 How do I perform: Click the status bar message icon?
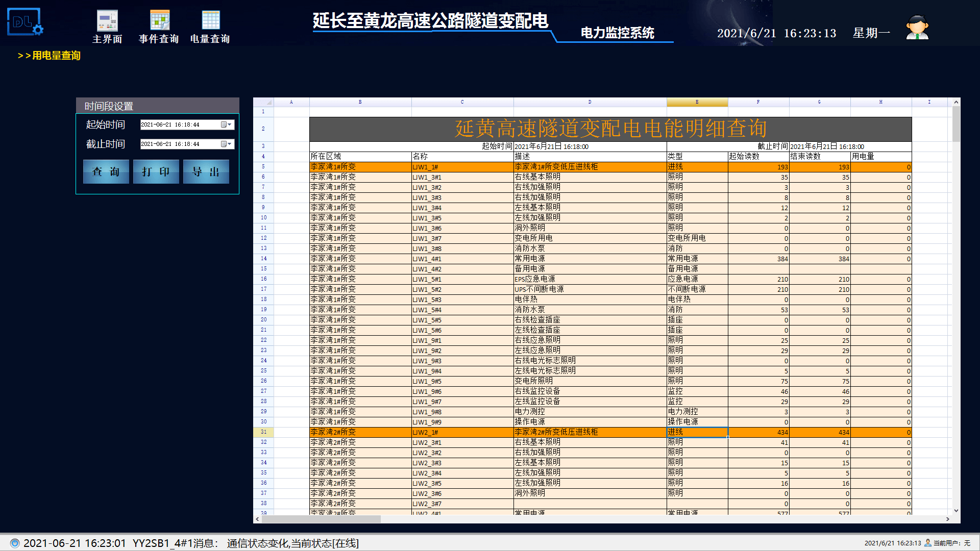coord(15,543)
